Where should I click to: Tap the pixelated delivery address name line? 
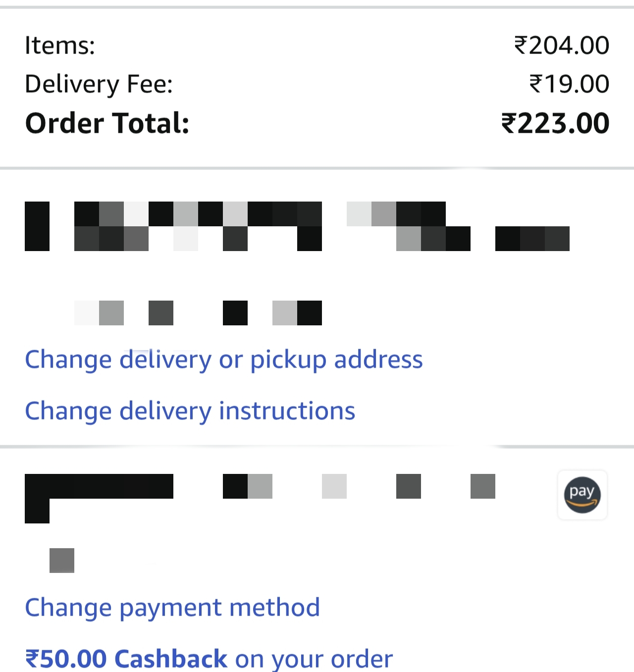(297, 226)
